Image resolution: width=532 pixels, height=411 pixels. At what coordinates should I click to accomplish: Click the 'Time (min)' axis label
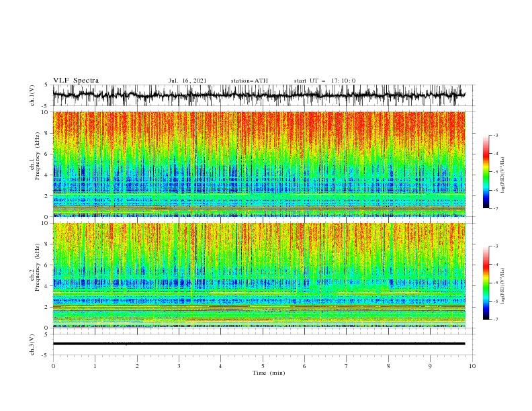[269, 373]
